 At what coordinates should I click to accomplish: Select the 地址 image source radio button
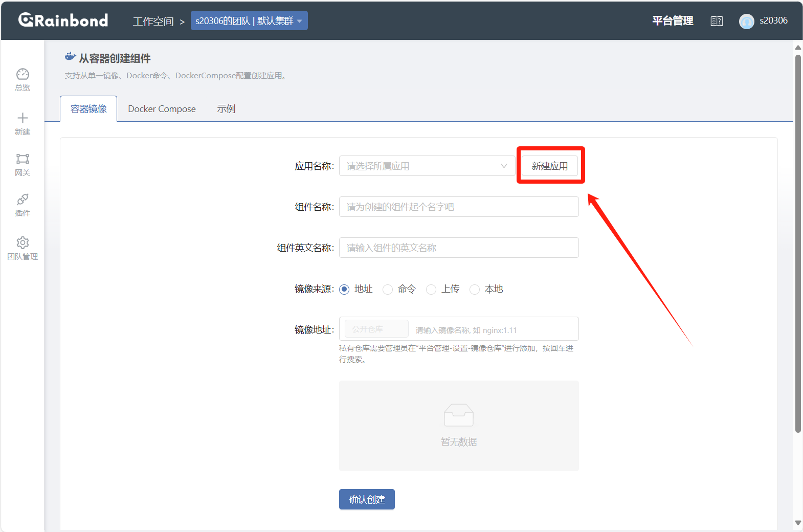click(x=345, y=290)
